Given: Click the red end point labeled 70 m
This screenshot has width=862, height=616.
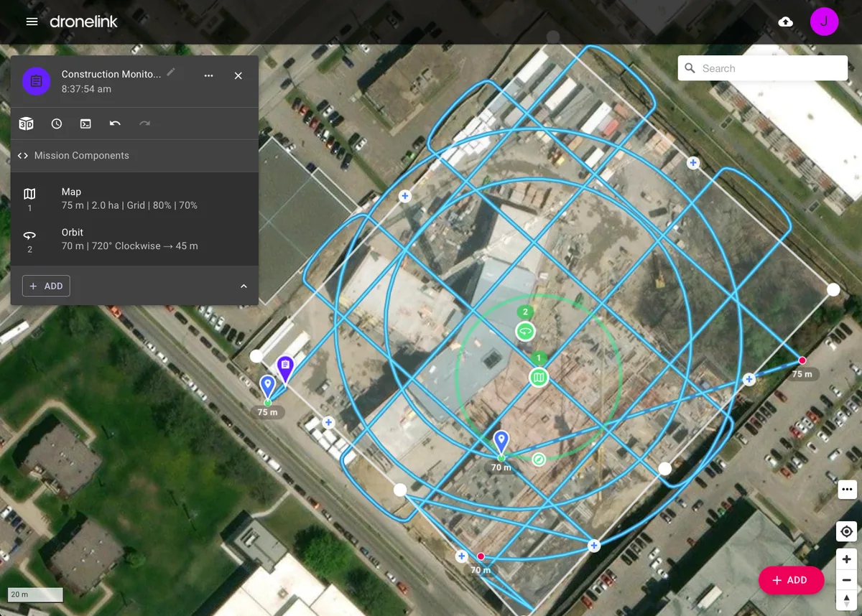Looking at the screenshot, I should [x=481, y=556].
